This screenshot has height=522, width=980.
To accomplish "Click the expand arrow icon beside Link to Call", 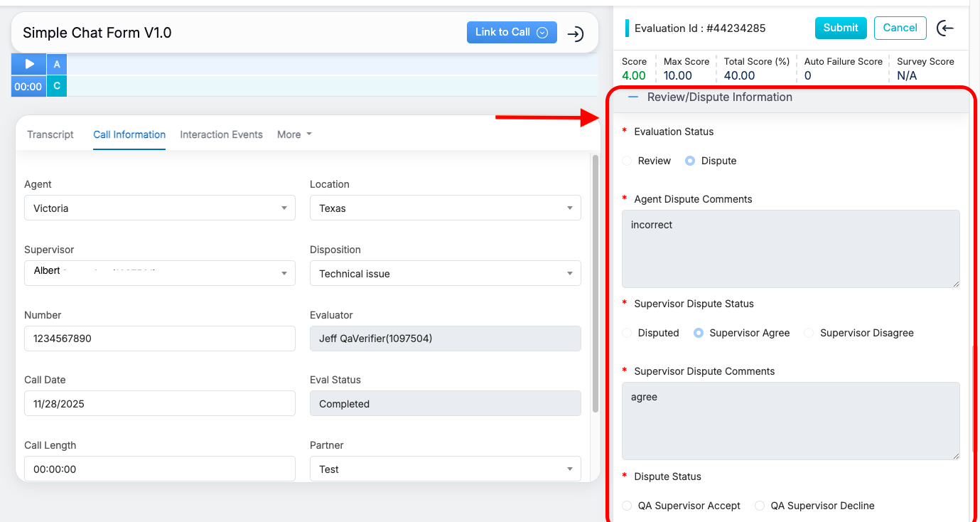I will coord(576,33).
